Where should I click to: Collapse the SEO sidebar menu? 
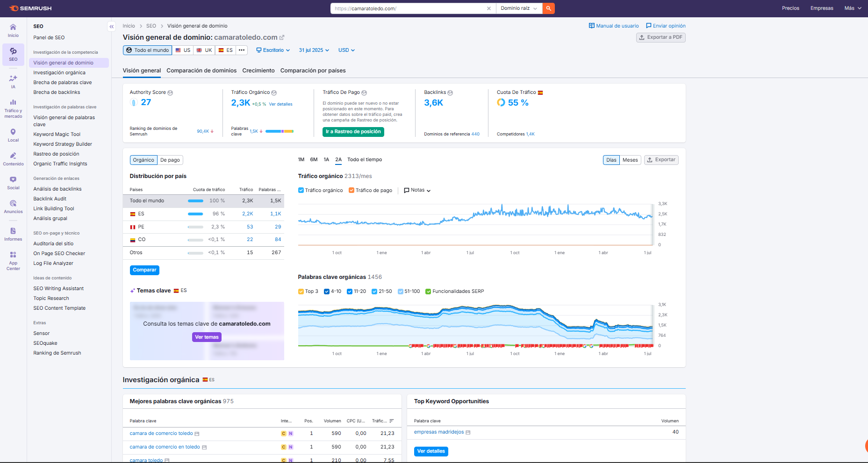tap(111, 27)
